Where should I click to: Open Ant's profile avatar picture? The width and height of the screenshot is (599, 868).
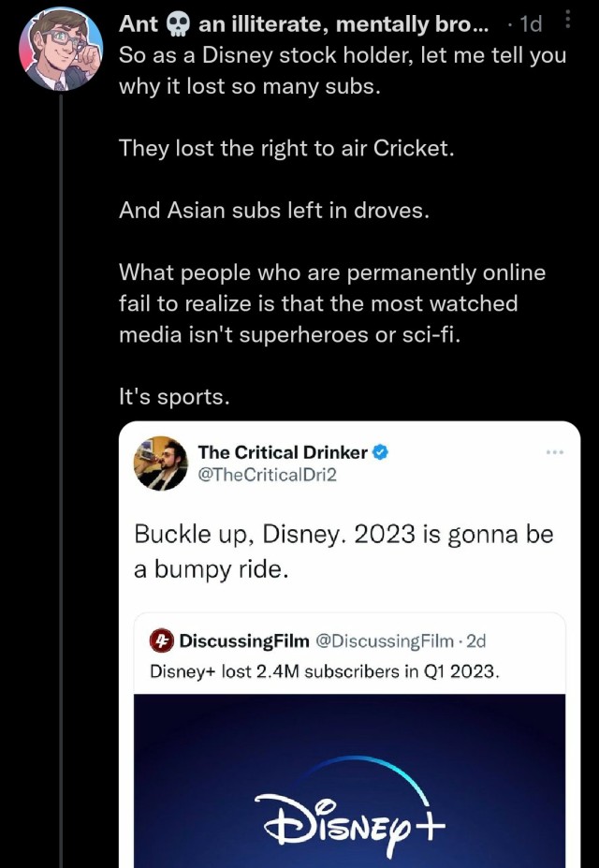[x=60, y=50]
